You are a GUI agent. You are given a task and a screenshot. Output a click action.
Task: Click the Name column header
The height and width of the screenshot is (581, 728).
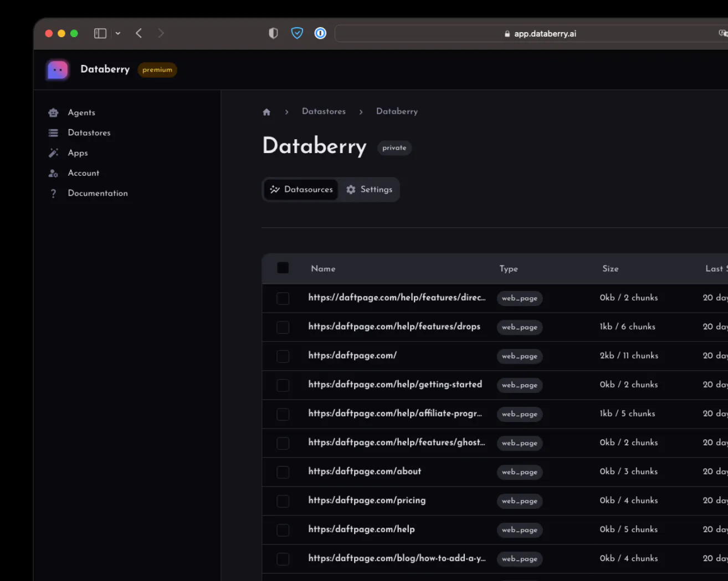point(323,269)
